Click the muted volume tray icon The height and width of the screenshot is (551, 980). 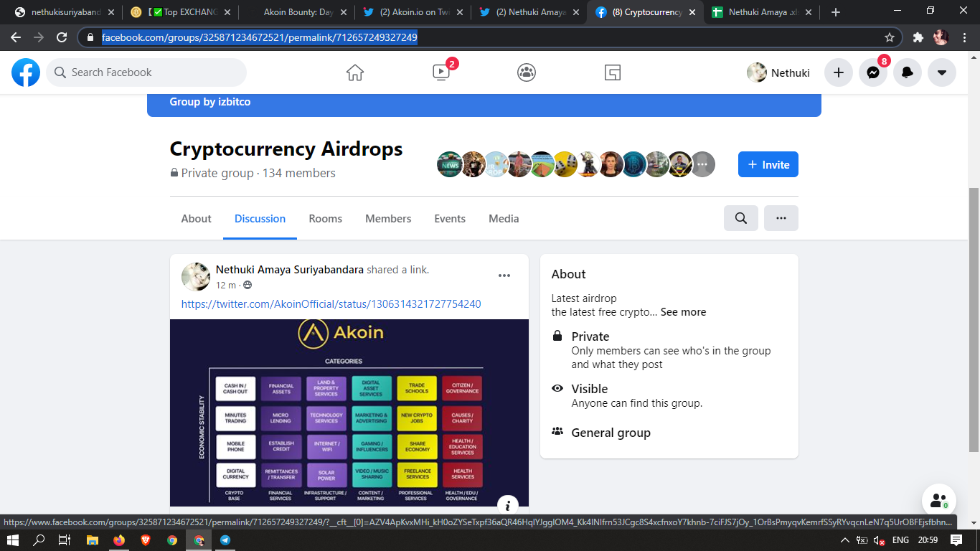[878, 540]
